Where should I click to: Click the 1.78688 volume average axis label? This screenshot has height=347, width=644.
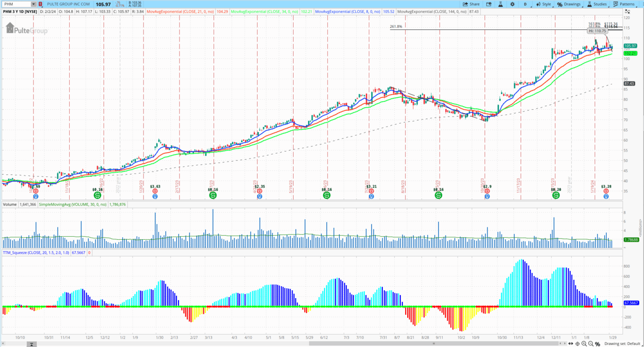pyautogui.click(x=631, y=240)
